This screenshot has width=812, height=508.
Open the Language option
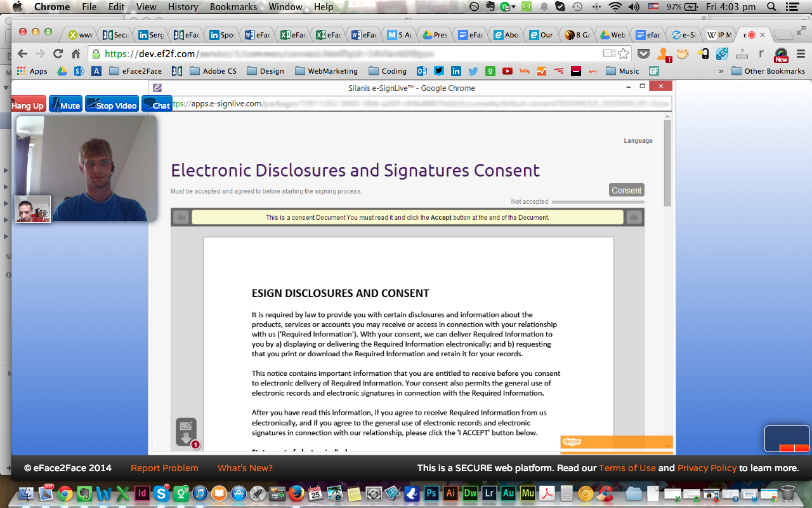coord(638,141)
